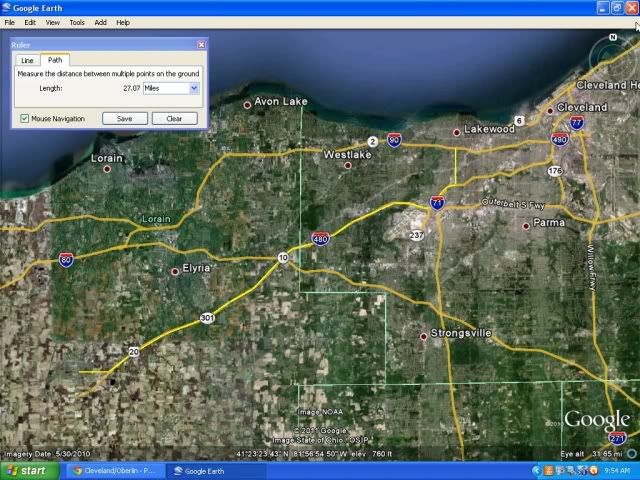
Task: Click the streaming status circle indicator
Action: click(633, 453)
